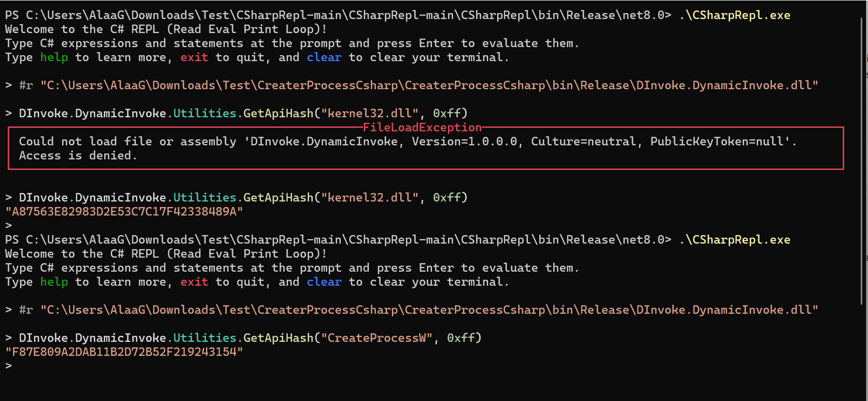
Task: Click blue "clear" in the topmost welcome message
Action: point(324,57)
